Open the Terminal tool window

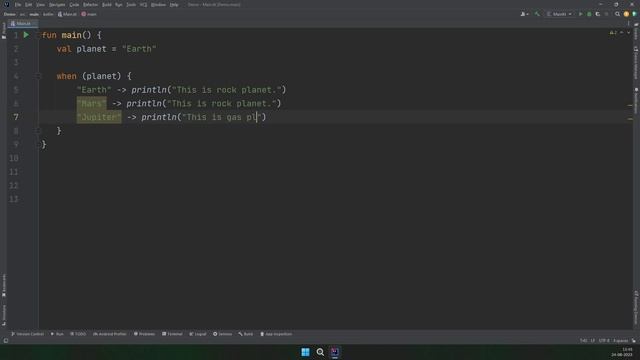[172, 334]
